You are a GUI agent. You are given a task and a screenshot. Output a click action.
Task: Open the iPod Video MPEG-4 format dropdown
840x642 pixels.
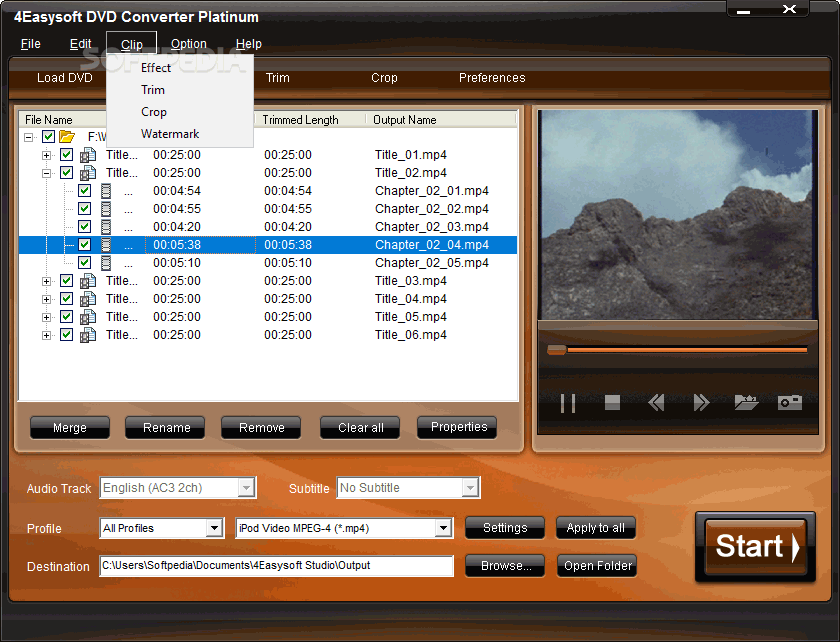click(443, 528)
